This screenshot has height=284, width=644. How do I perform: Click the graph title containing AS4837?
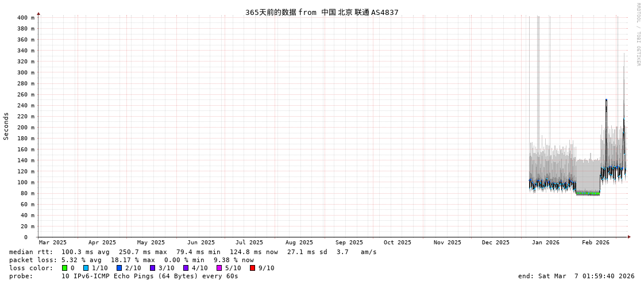click(x=322, y=12)
